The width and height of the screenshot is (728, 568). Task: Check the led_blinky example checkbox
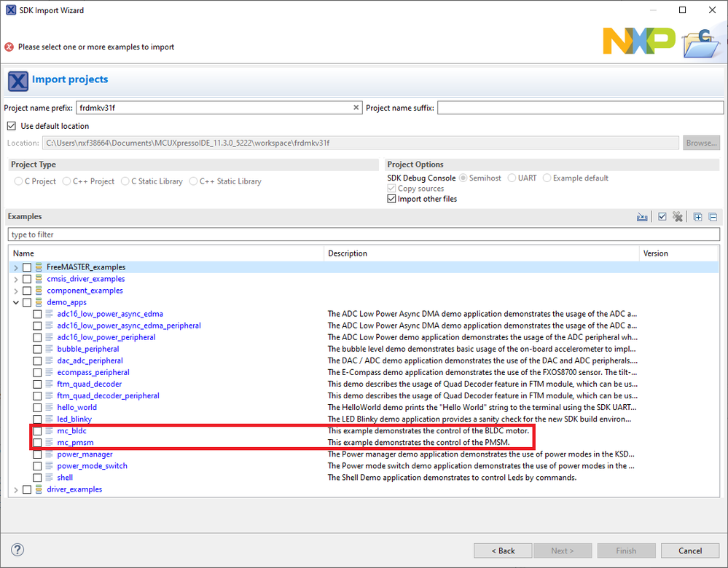click(37, 419)
